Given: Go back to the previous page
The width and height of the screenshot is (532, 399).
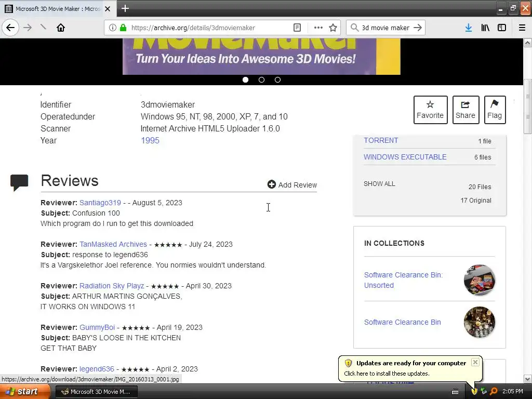Looking at the screenshot, I should pyautogui.click(x=10, y=28).
